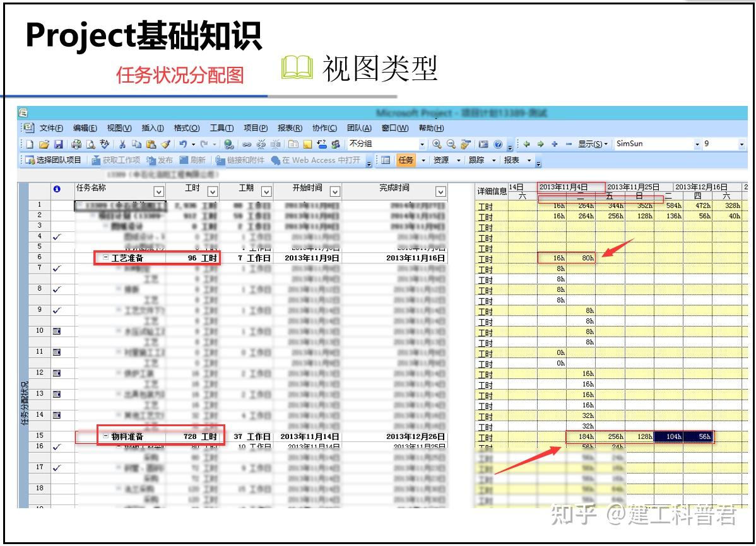Open the Task Information icon
Screen dimensions: 756x546
[x=293, y=144]
